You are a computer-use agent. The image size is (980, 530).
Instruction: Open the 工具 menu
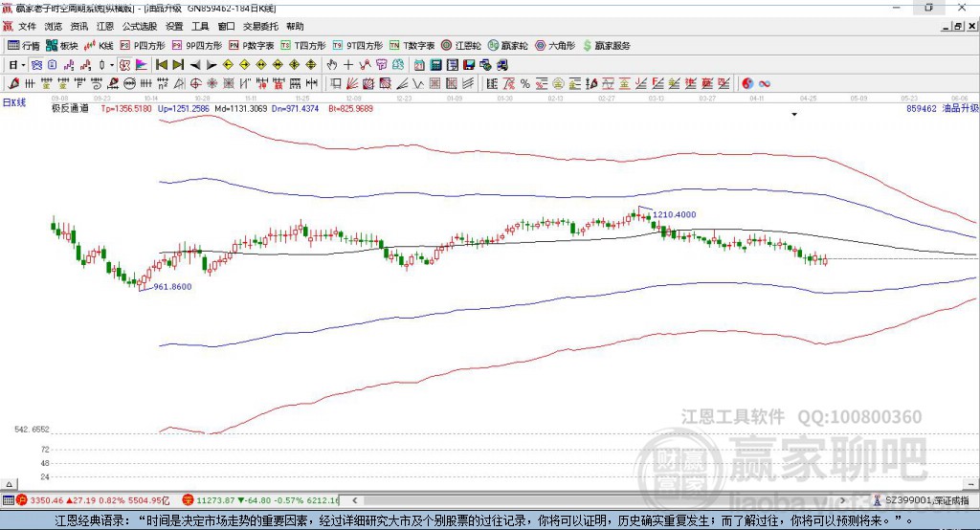(x=200, y=26)
